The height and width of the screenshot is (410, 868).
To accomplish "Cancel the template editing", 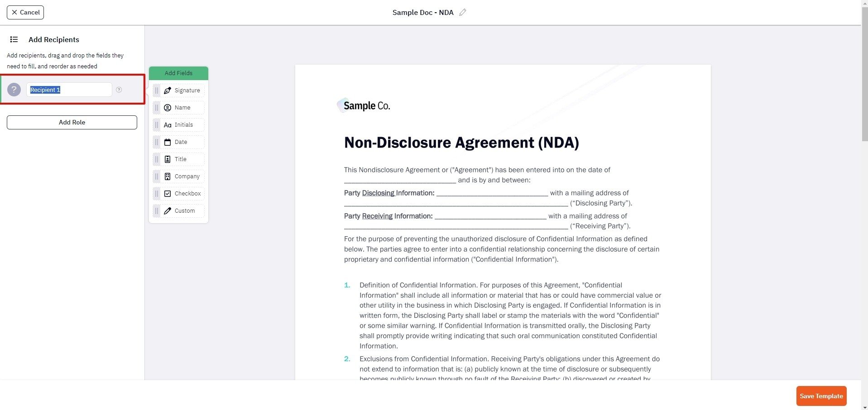I will (x=25, y=12).
